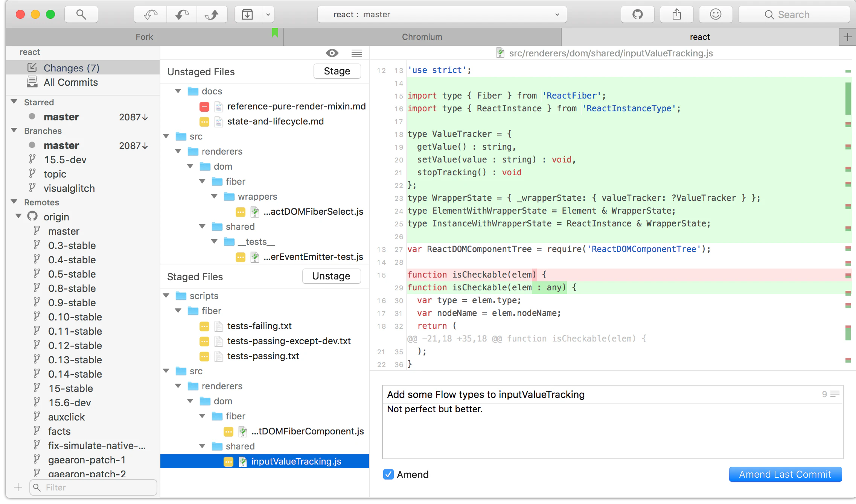856x504 pixels.
Task: Edit the commit description text area
Action: pos(612,431)
